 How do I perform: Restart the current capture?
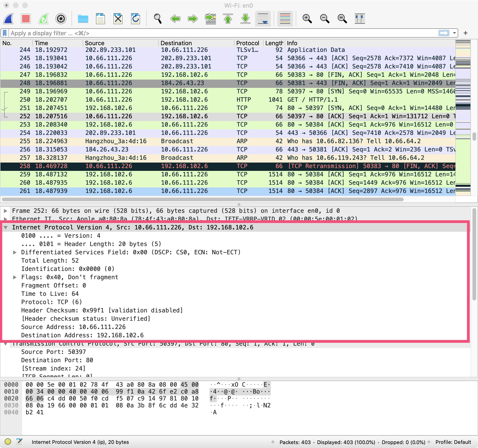click(43, 18)
